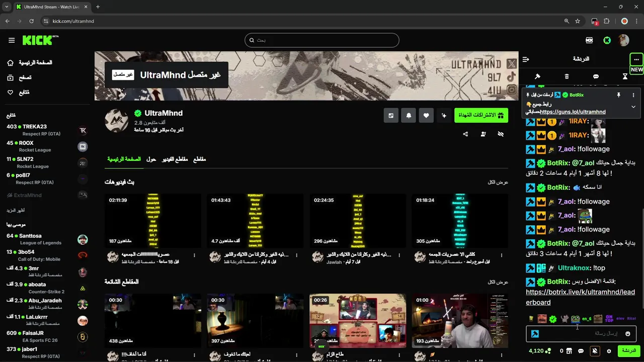The height and width of the screenshot is (362, 644).
Task: Switch to the 'مقاطع الفيديو' videos tab
Action: pos(175,159)
